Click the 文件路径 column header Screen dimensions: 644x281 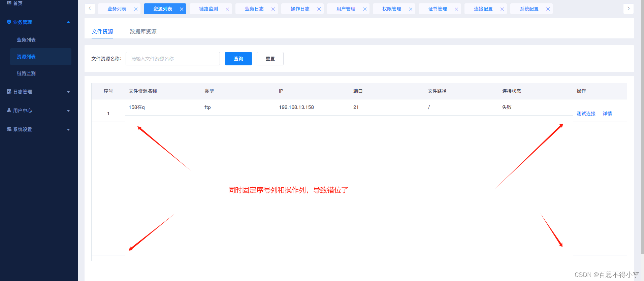437,91
